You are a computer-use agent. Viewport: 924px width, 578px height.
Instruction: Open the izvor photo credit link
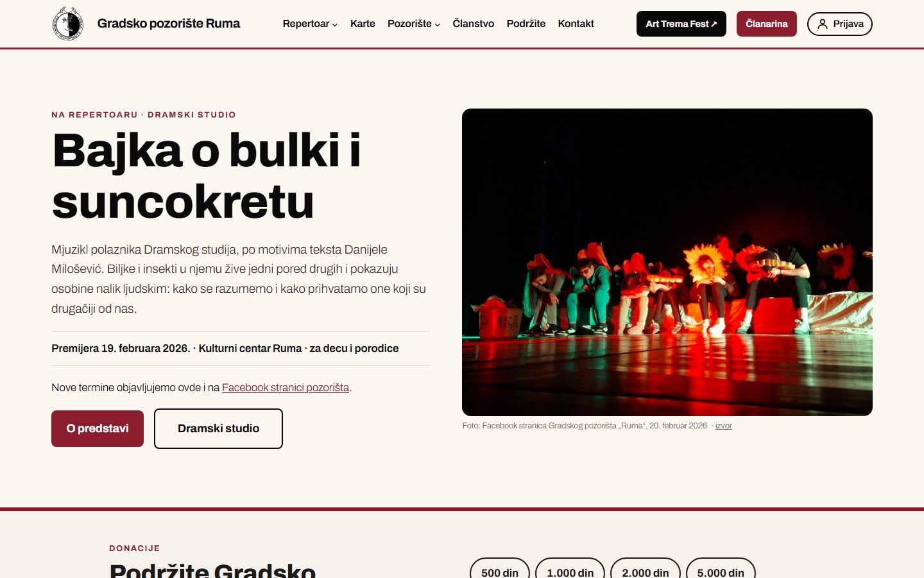pyautogui.click(x=724, y=426)
